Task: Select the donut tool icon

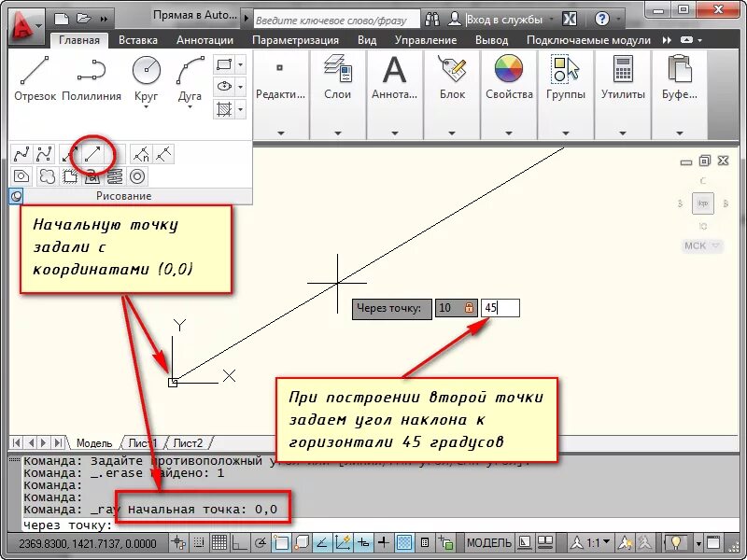Action: 137,176
